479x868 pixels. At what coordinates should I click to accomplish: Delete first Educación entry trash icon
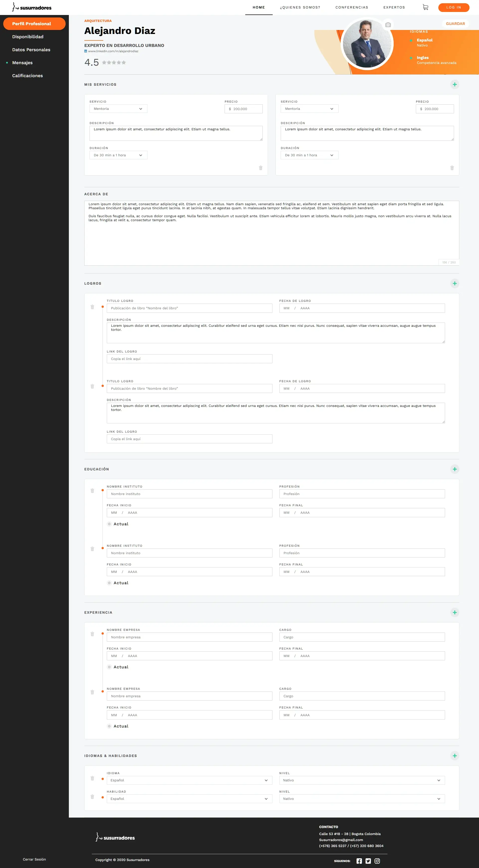[x=92, y=491]
